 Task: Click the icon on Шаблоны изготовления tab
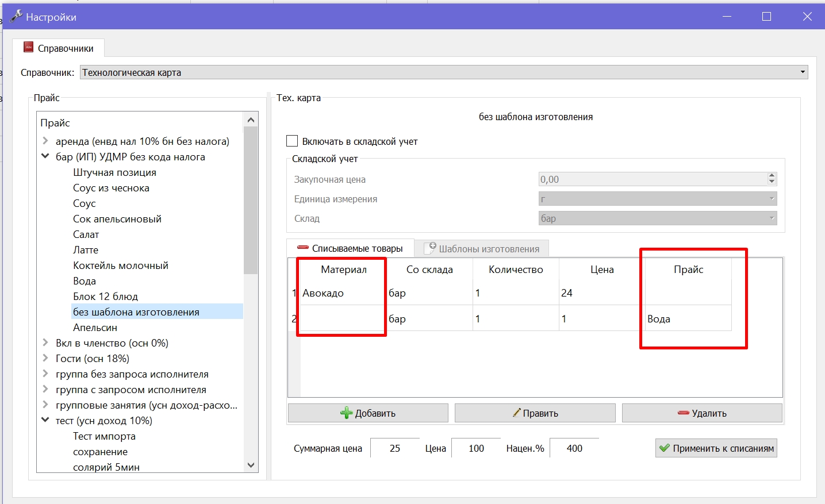click(x=431, y=248)
